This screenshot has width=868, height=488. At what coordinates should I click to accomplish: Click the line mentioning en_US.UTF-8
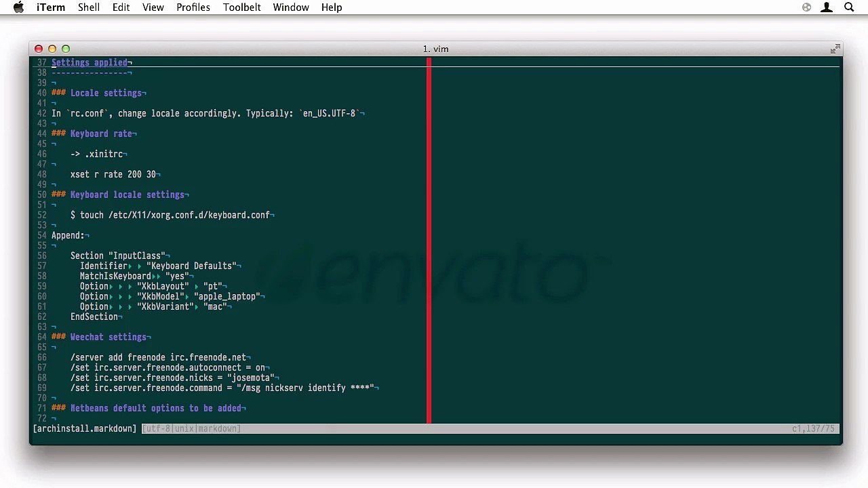point(206,113)
